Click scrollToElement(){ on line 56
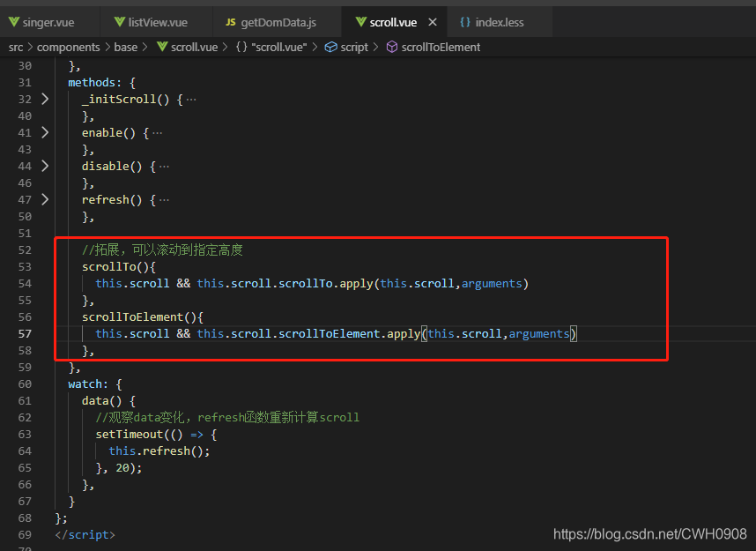 (142, 317)
